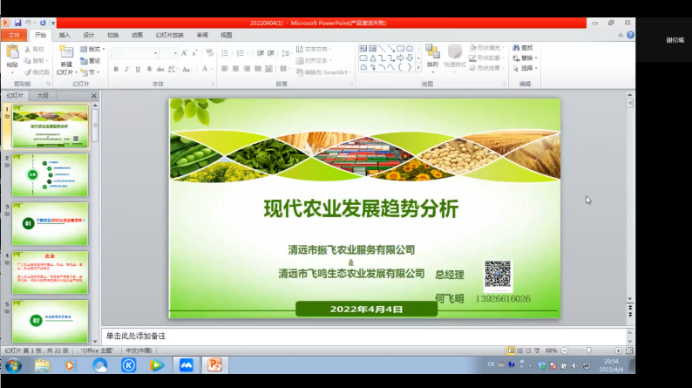Toggle Underline text formatting
This screenshot has width=692, height=388.
click(x=138, y=69)
